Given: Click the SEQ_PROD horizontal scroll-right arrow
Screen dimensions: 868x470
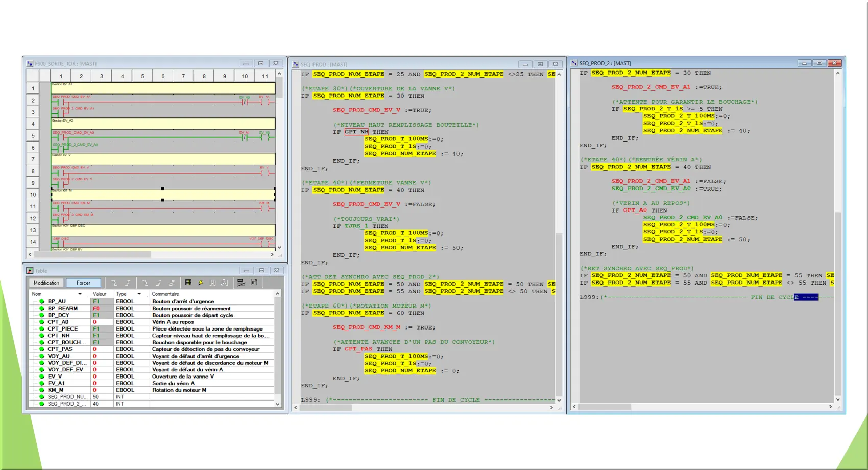Looking at the screenshot, I should [551, 407].
